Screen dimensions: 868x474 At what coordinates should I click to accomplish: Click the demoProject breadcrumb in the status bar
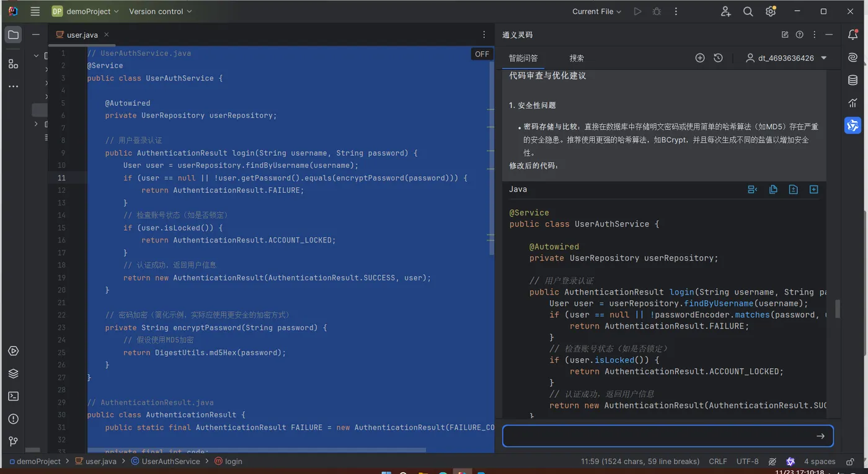point(35,462)
